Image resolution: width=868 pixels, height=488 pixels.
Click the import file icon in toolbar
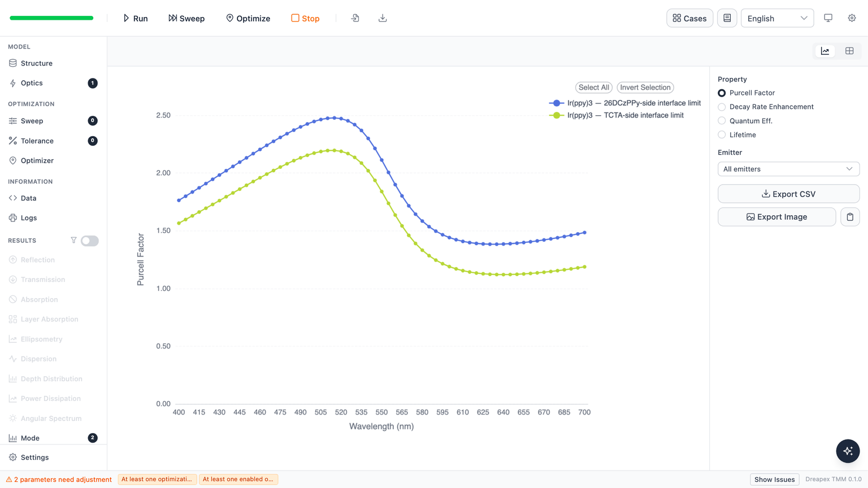pos(355,18)
